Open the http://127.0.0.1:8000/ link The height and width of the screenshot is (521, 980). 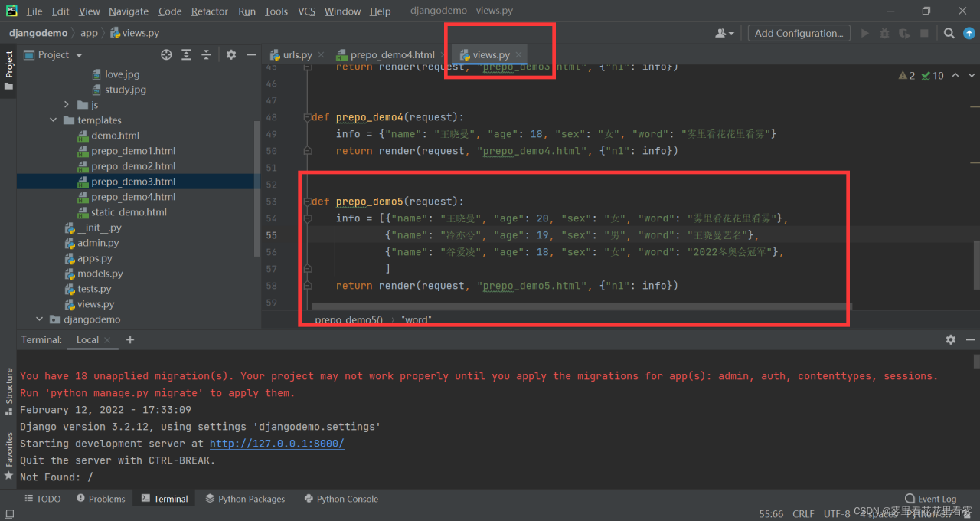coord(276,444)
